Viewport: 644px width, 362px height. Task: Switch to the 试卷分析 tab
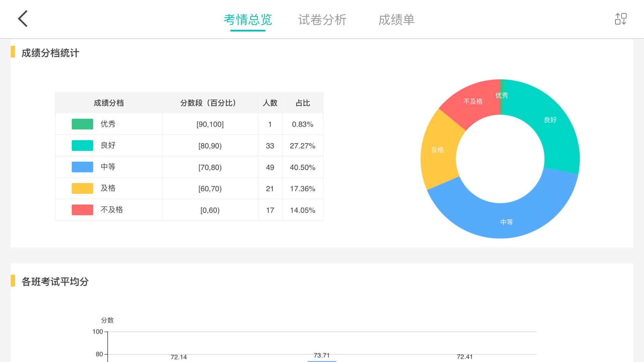point(322,20)
